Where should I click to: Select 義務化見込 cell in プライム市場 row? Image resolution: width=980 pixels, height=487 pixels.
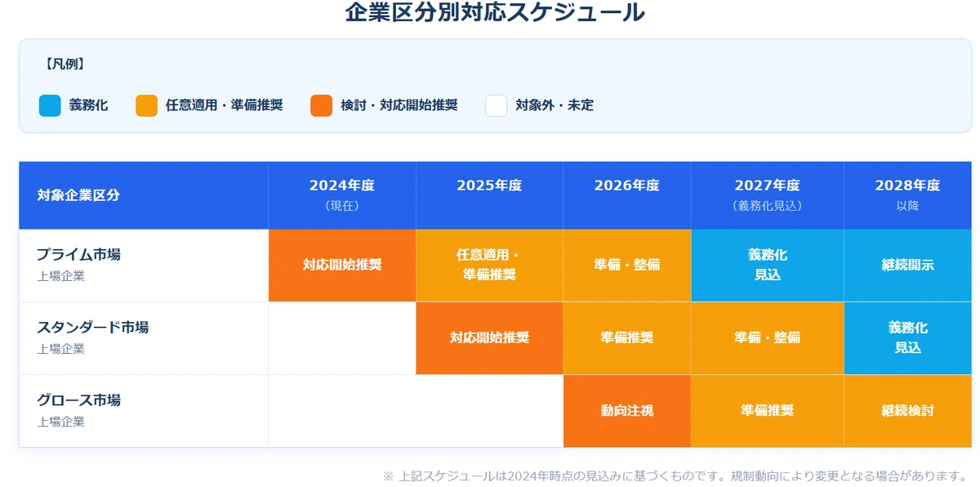(768, 266)
